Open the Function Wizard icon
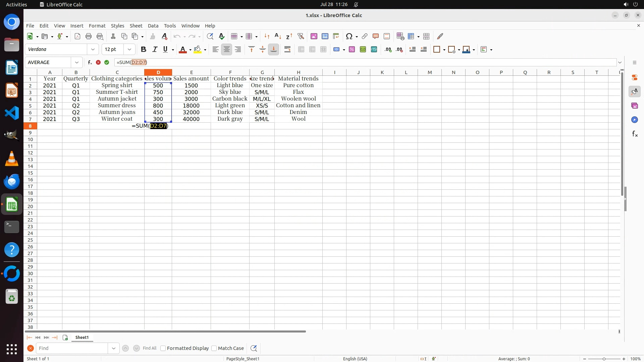This screenshot has width=644, height=362. pos(90,62)
